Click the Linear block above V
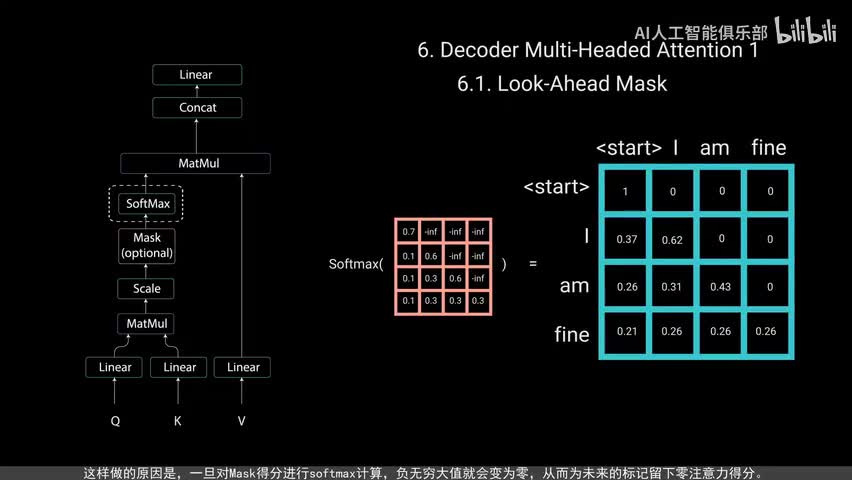 [243, 367]
